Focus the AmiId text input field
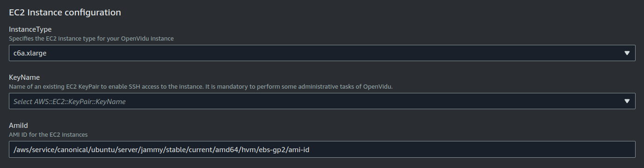 [x=322, y=149]
